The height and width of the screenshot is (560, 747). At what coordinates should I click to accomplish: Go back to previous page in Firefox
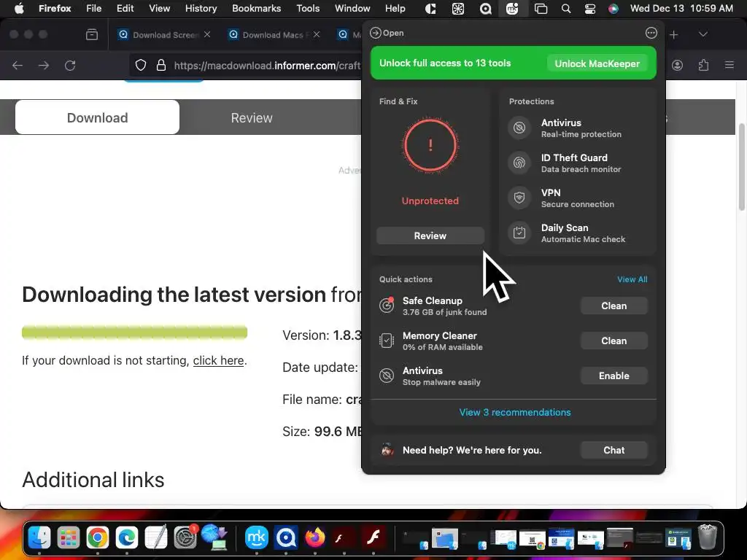coord(18,65)
